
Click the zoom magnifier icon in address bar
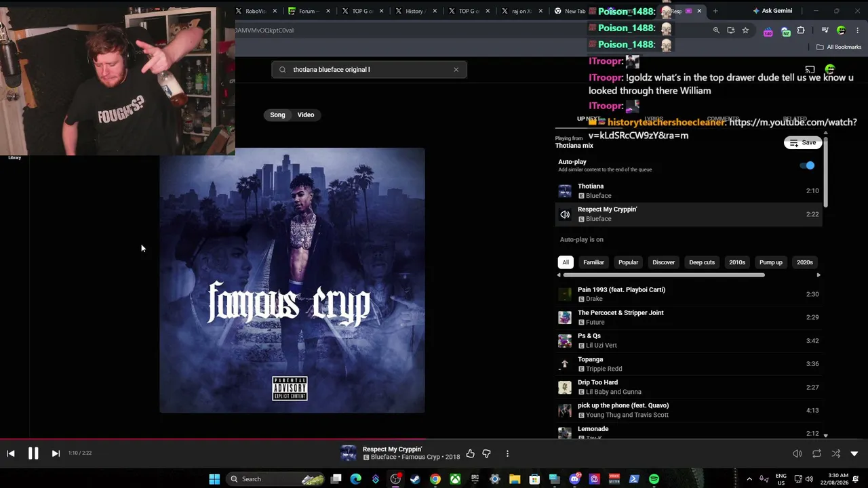(716, 30)
